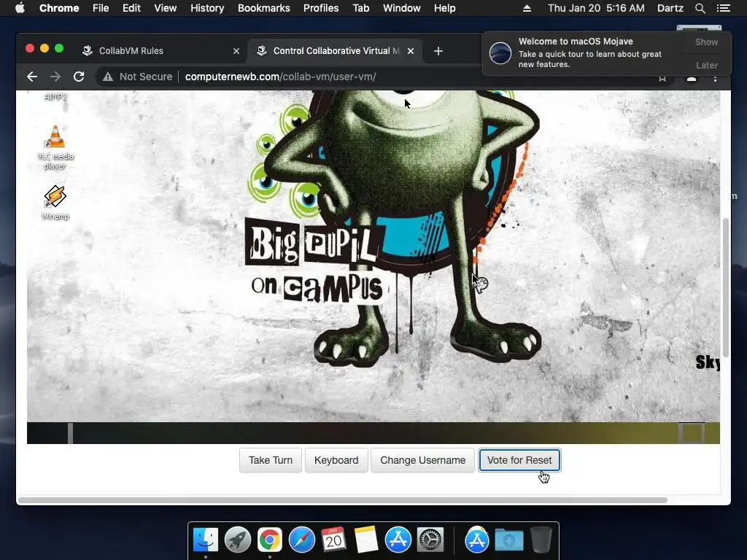Open the Tab menu

pyautogui.click(x=360, y=8)
